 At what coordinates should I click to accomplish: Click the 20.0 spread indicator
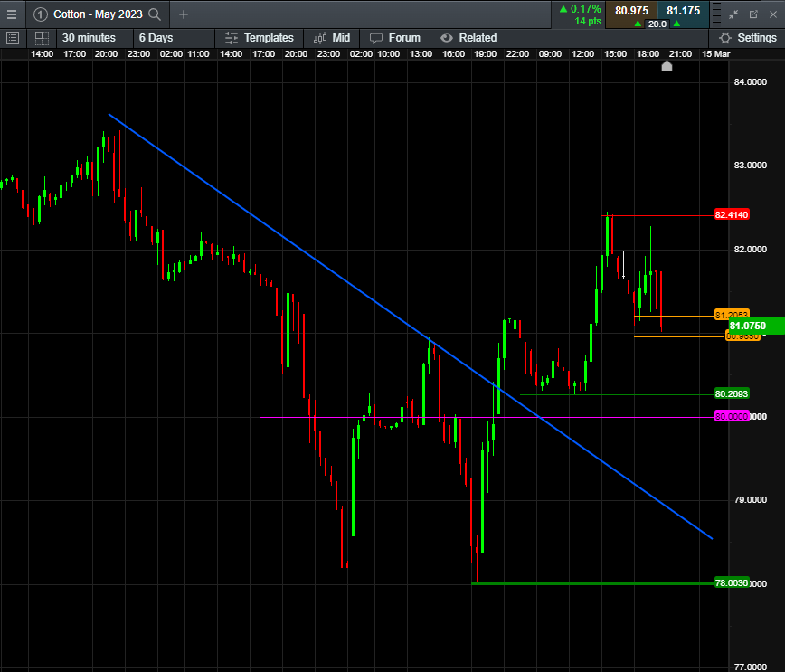pos(657,24)
